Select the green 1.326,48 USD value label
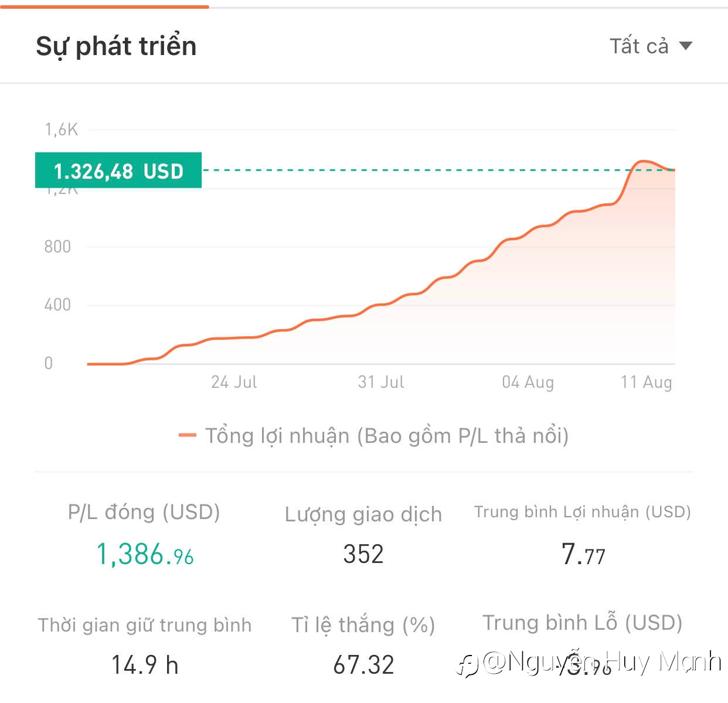This screenshot has width=728, height=703. coord(118,170)
